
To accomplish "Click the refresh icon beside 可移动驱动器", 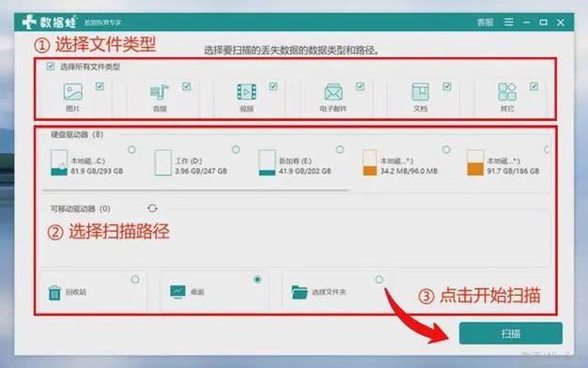I will [152, 208].
